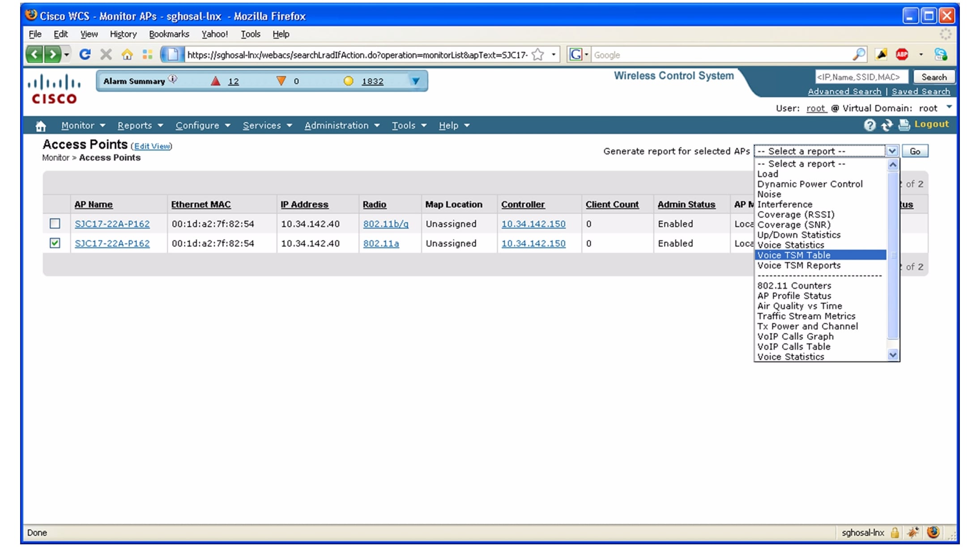The width and height of the screenshot is (980, 547).
Task: Click the magnifying glass search icon
Action: [859, 54]
